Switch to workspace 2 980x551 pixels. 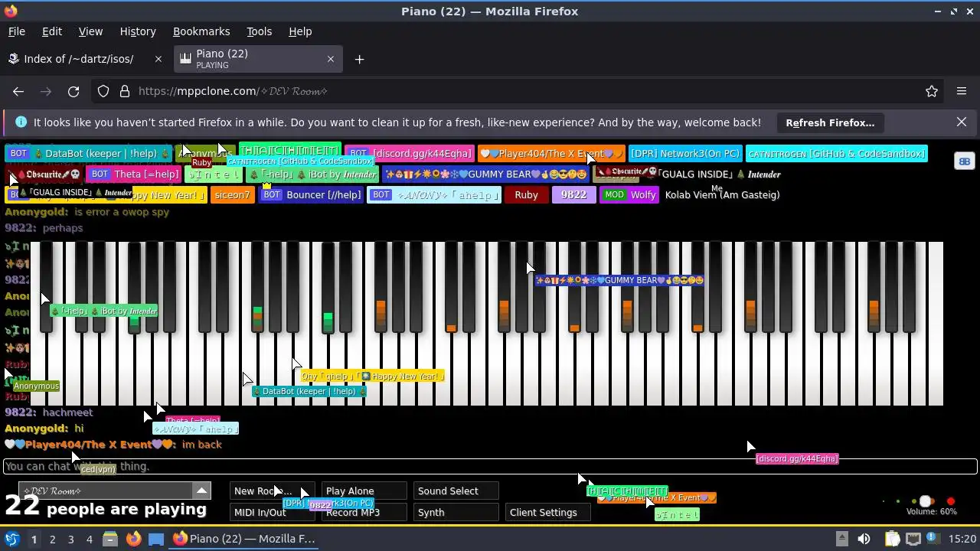point(52,539)
